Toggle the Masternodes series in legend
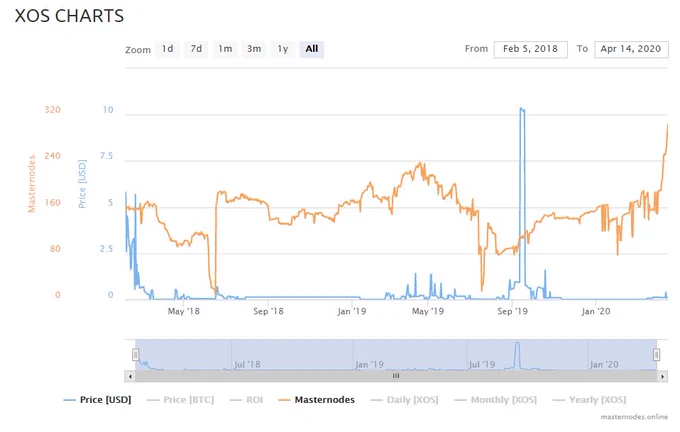Image resolution: width=680 pixels, height=432 pixels. (317, 399)
